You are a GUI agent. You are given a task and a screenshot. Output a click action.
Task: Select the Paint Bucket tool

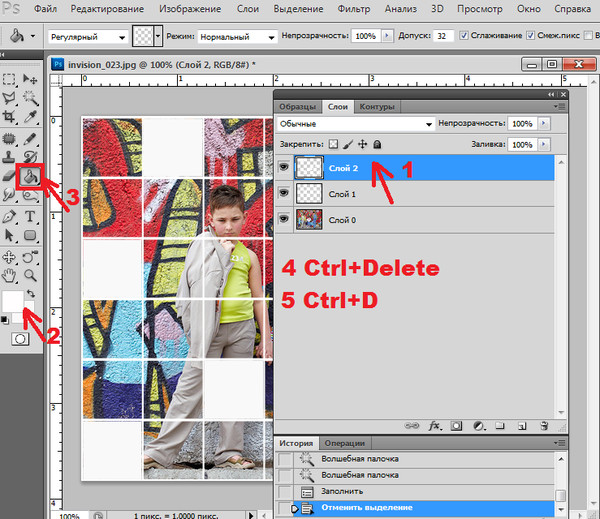coord(30,176)
